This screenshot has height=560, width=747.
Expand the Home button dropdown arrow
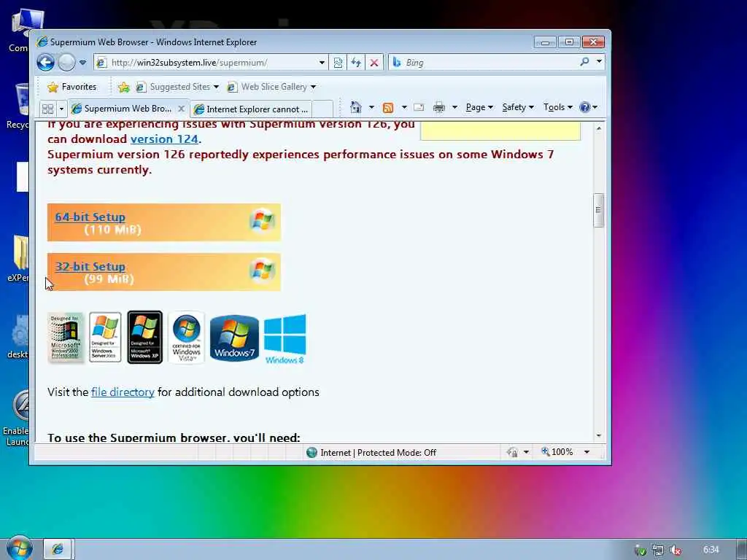click(371, 107)
